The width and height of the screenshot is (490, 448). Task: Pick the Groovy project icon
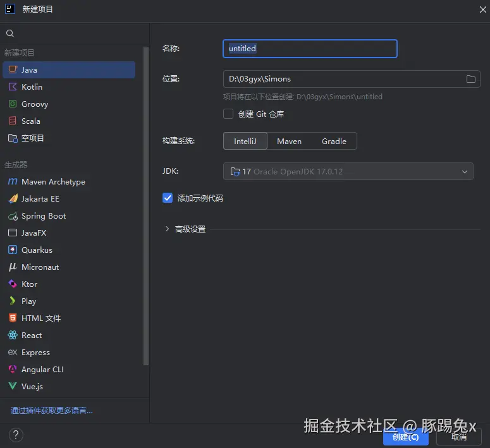click(x=13, y=104)
